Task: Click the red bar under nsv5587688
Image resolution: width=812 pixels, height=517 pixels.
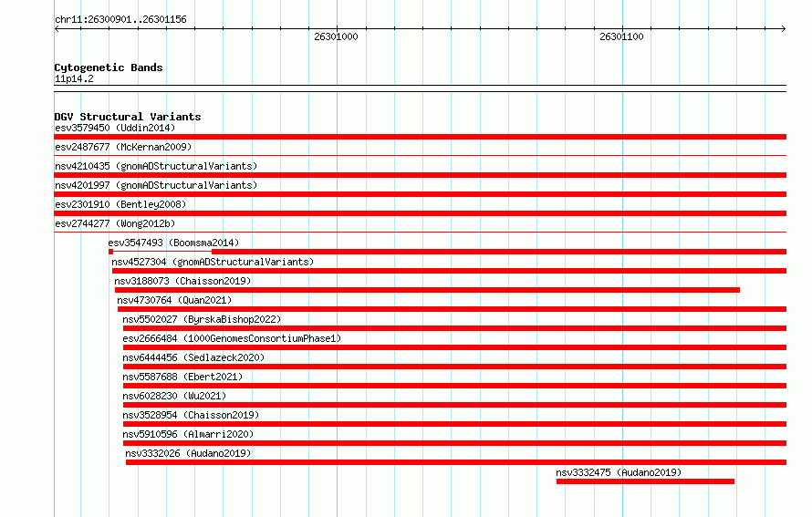Action: click(454, 386)
